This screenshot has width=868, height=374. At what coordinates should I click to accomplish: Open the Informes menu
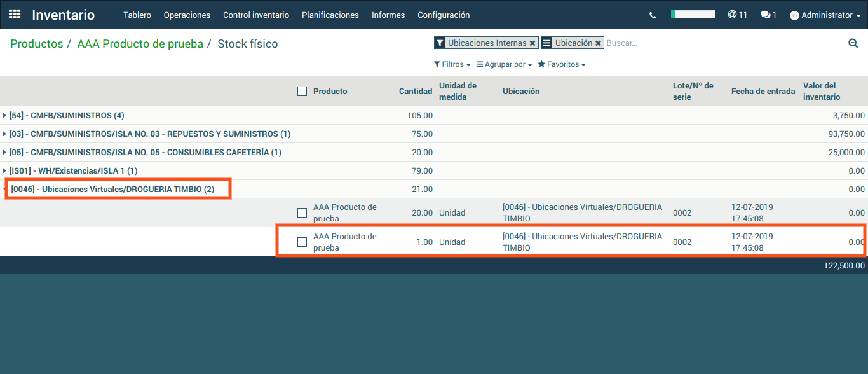pyautogui.click(x=388, y=15)
